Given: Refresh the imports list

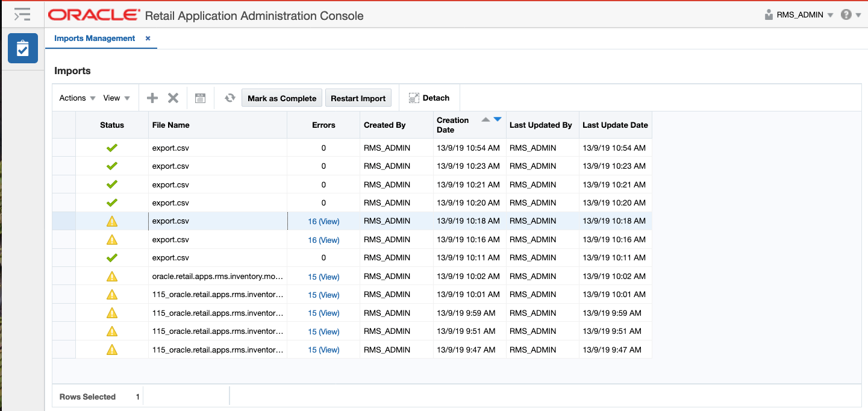Looking at the screenshot, I should click(229, 97).
